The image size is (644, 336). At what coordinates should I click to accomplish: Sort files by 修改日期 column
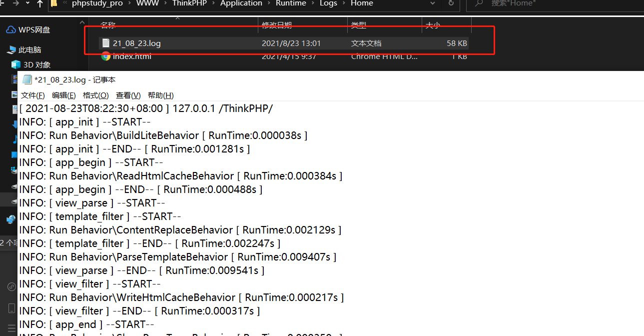(x=277, y=25)
